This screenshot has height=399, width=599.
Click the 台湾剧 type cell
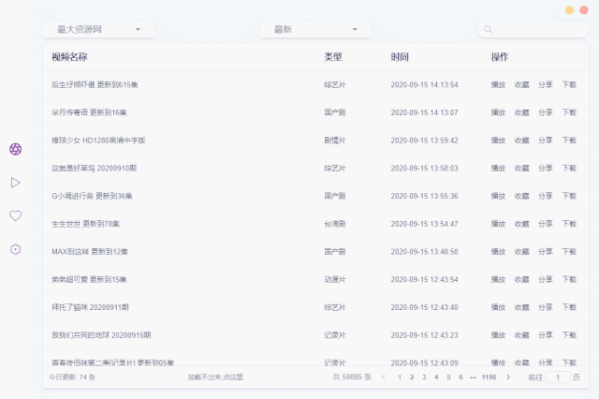[335, 224]
